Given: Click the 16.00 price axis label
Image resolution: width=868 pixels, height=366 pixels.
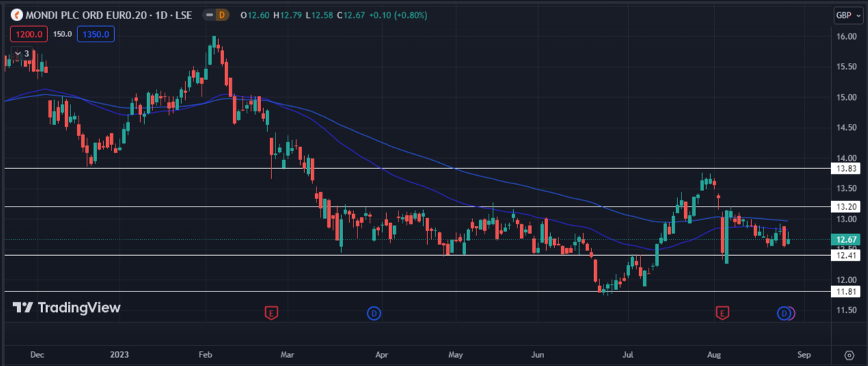Looking at the screenshot, I should 847,36.
